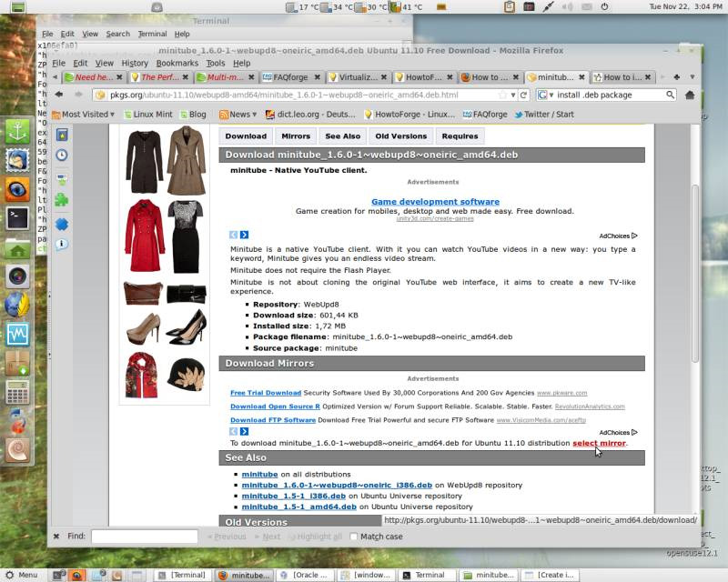This screenshot has height=582, width=728.
Task: Open 'Free Trial Download' ad link
Action: click(x=266, y=393)
